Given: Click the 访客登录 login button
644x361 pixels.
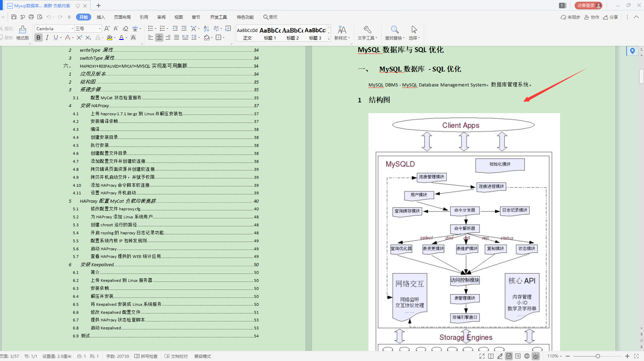Looking at the screenshot, I should pyautogui.click(x=588, y=5).
